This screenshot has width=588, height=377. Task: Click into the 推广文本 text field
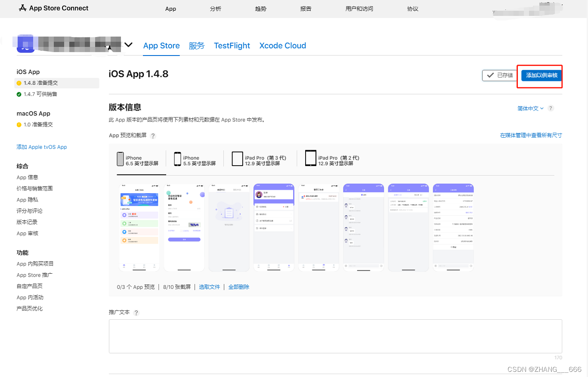tap(335, 336)
